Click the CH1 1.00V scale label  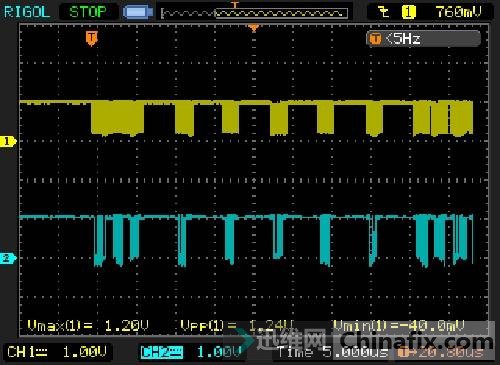pos(57,352)
